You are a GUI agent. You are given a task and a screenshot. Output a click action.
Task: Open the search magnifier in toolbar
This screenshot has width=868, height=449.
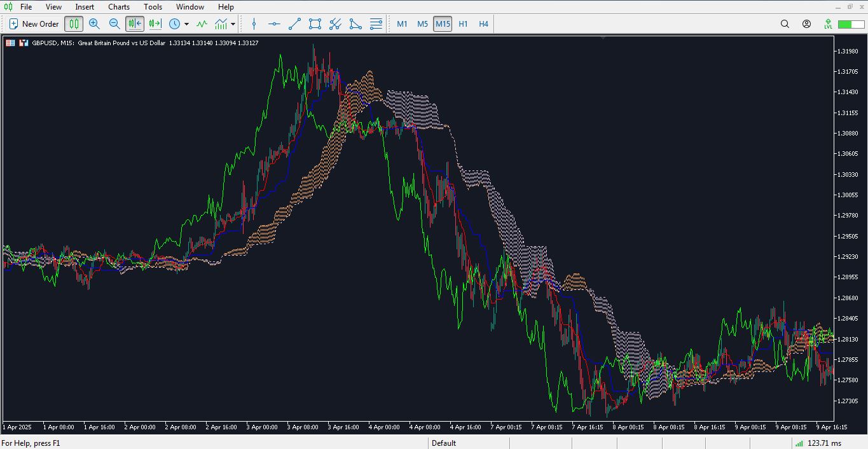coord(785,24)
